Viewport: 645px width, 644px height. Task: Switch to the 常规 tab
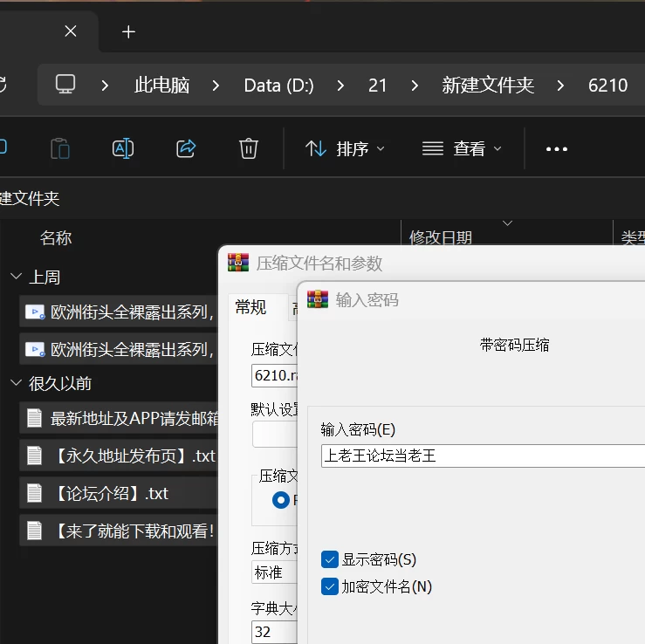coord(250,307)
